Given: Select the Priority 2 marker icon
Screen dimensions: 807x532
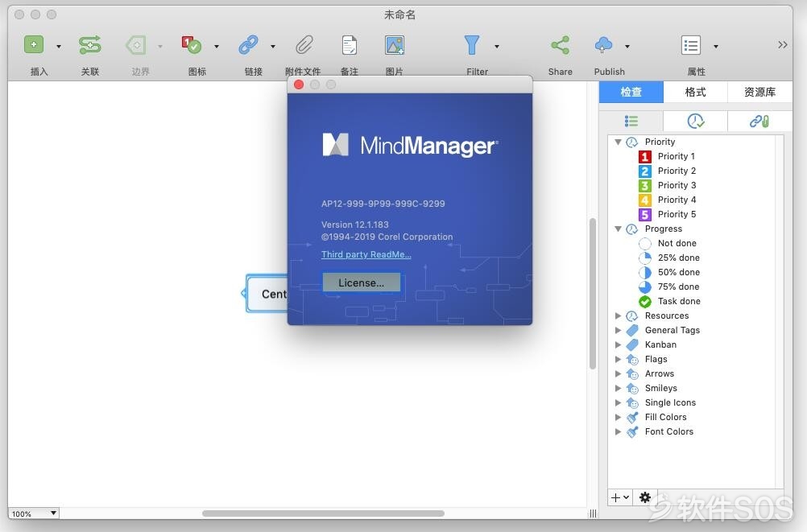Looking at the screenshot, I should click(645, 171).
